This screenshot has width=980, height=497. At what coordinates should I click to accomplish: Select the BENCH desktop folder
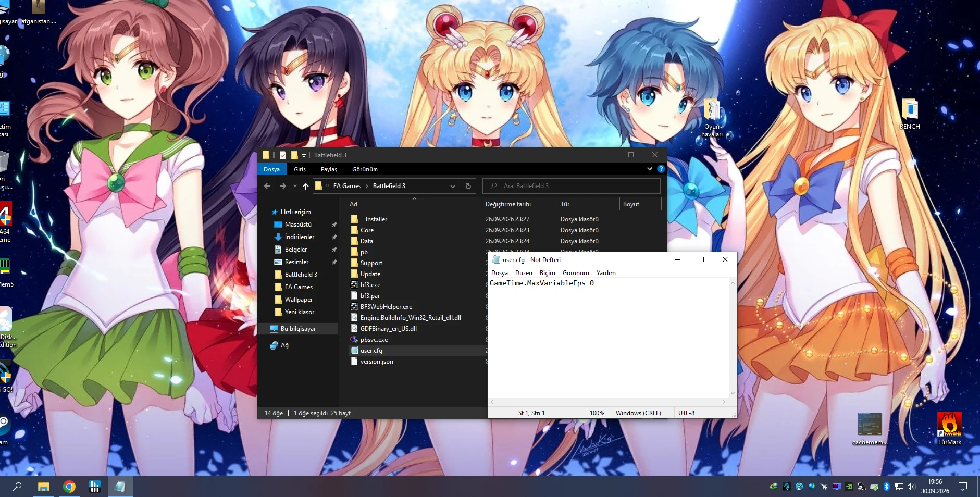910,114
